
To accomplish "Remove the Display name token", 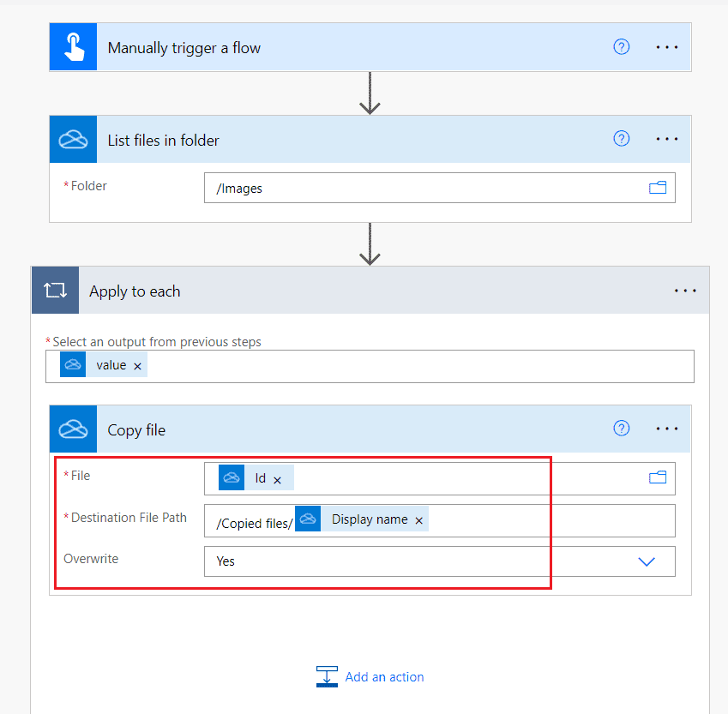I will [418, 521].
